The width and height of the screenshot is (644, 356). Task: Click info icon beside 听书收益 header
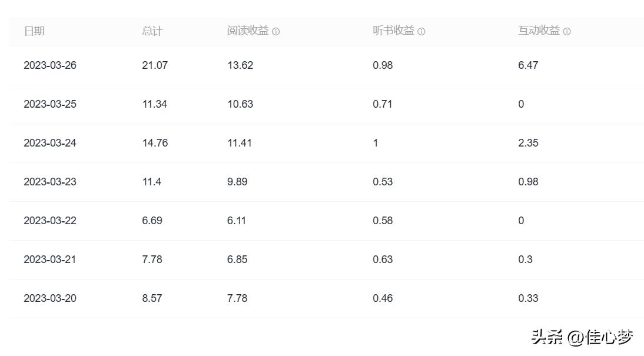pyautogui.click(x=421, y=32)
